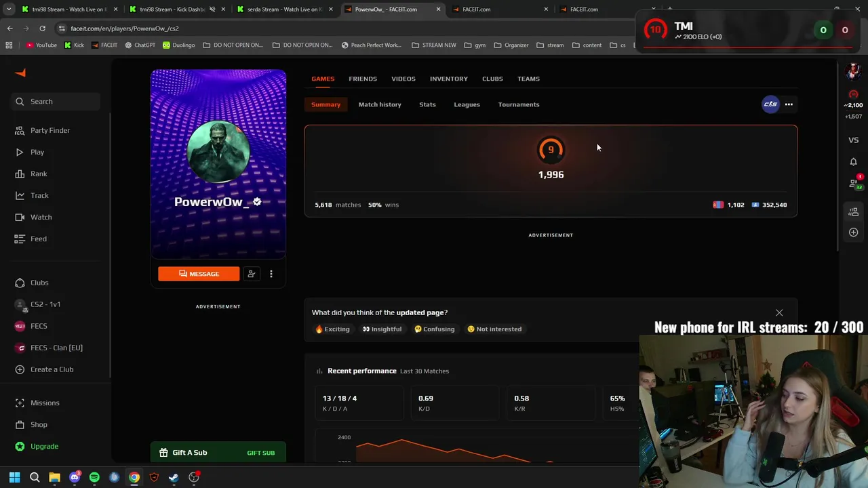Click PowerwOw_ profile avatar picture

(x=218, y=151)
